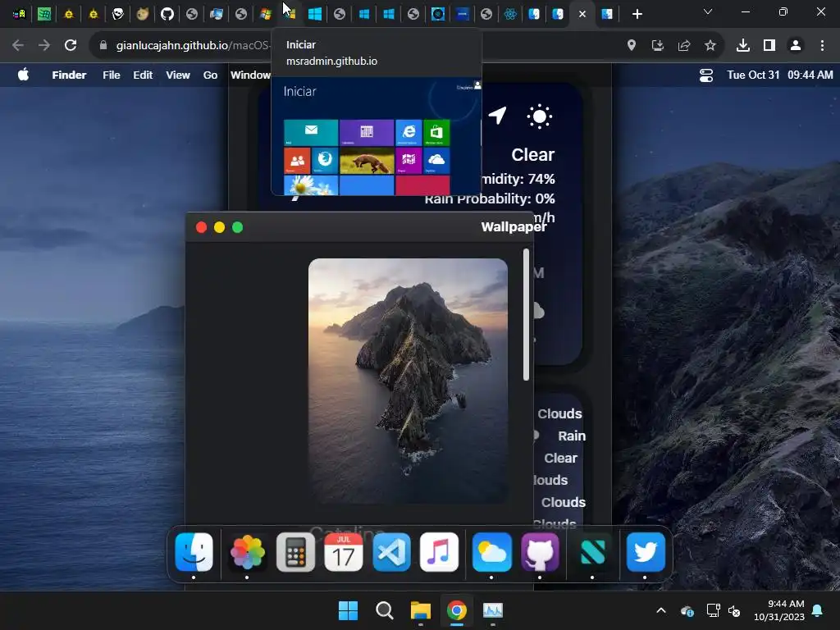
Task: Open File Explorer from the taskbar
Action: (x=421, y=610)
